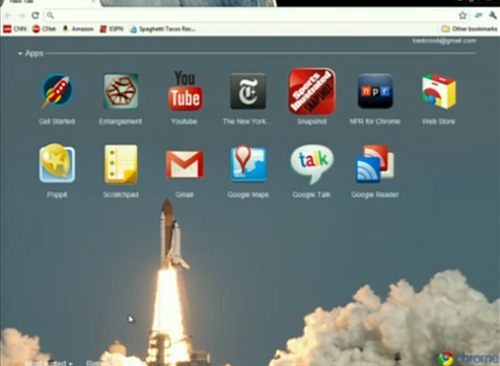Open the Google Talk app

coord(312,164)
